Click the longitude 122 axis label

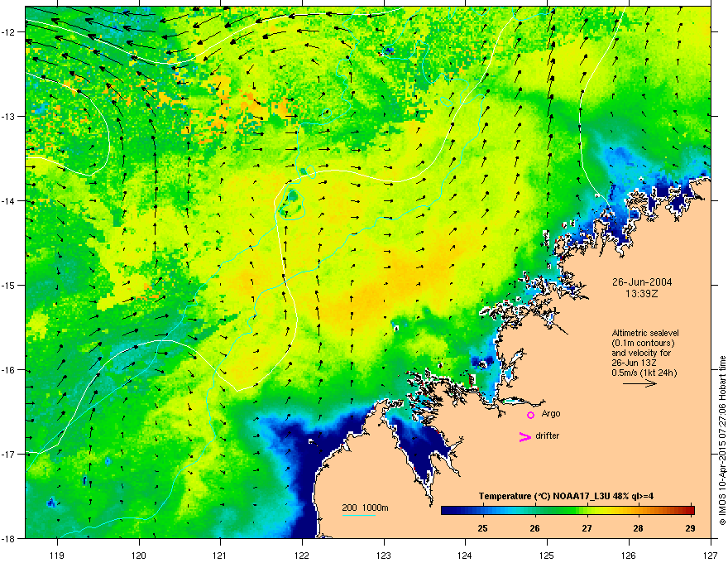tap(302, 555)
